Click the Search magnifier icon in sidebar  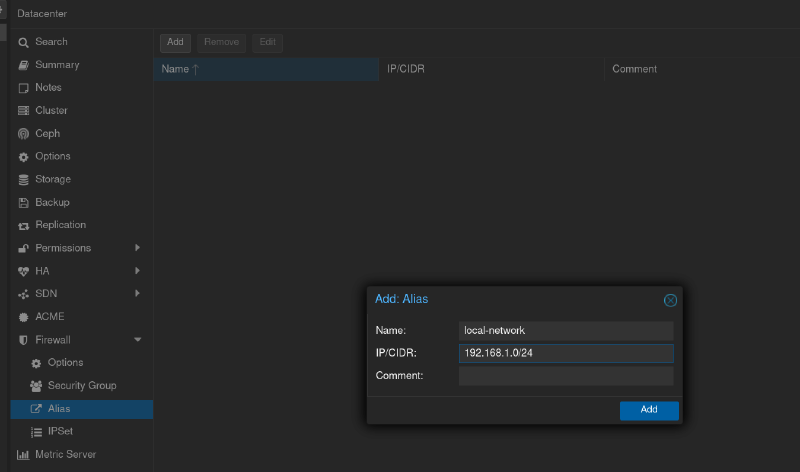[24, 42]
